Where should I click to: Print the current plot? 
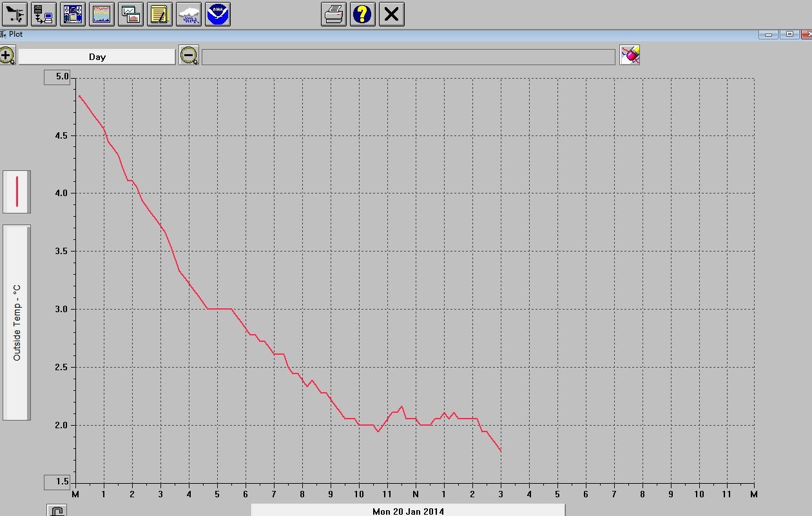pos(334,14)
